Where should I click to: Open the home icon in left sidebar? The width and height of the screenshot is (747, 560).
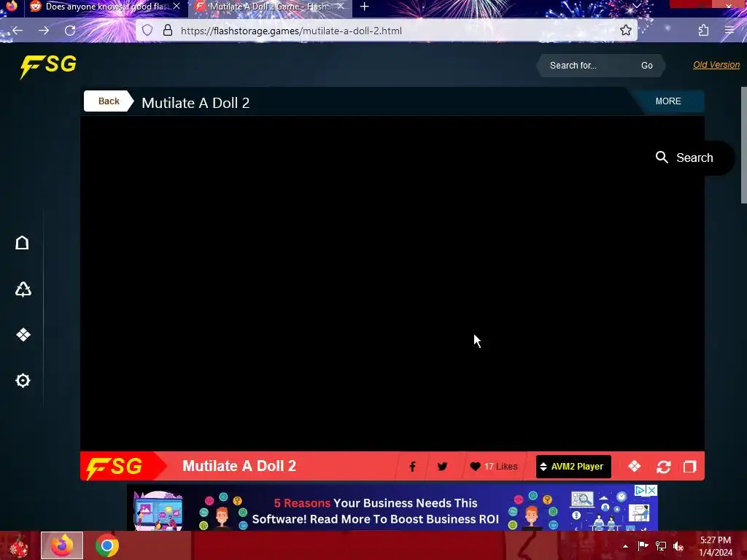23,243
